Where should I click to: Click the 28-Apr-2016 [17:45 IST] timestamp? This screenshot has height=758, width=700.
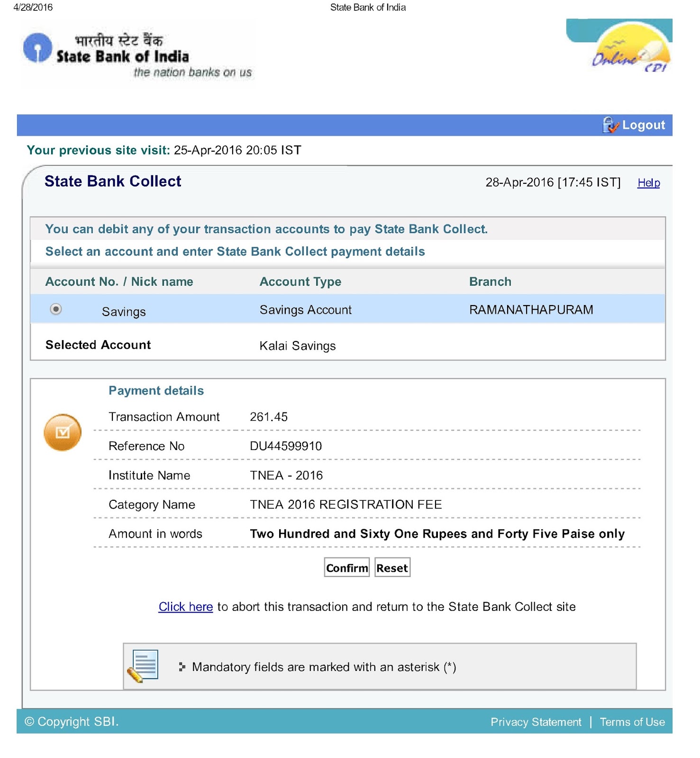[553, 182]
